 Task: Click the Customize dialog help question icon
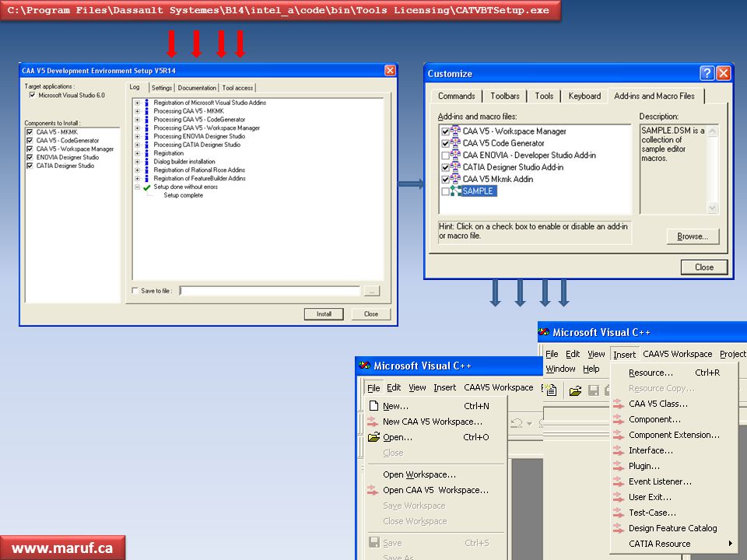(x=707, y=73)
